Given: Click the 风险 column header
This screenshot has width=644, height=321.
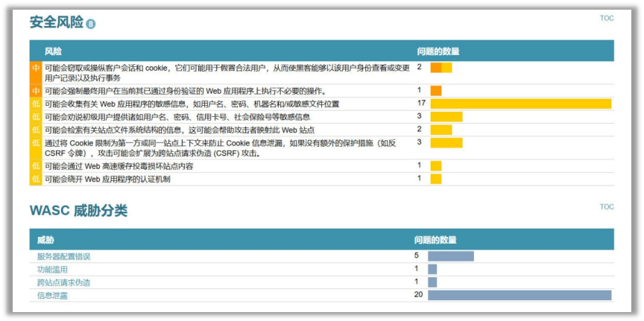Looking at the screenshot, I should tap(53, 51).
